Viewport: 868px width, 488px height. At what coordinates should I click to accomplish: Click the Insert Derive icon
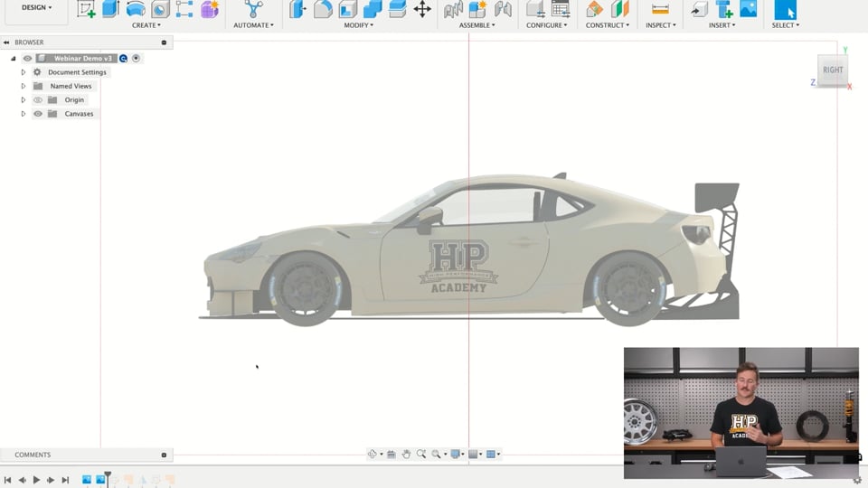[699, 9]
